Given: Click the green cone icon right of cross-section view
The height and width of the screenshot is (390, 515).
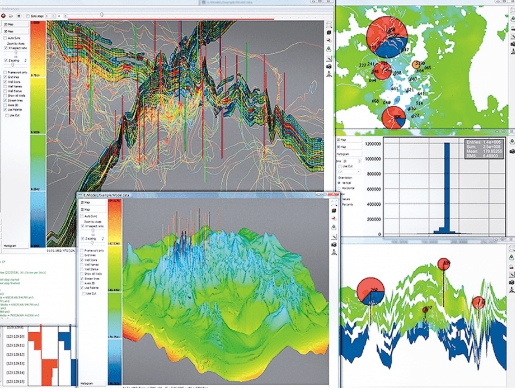Looking at the screenshot, I should coord(329,49).
